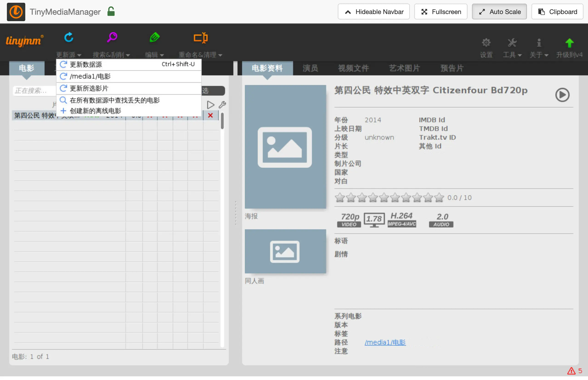Click the green 升级到v4 upgrade arrow

(x=569, y=43)
